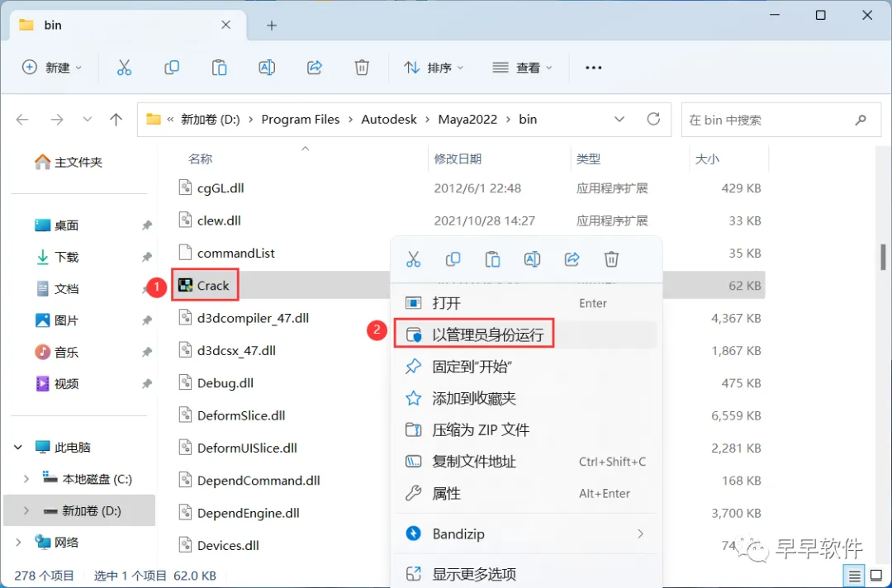Click the Copy icon in the Explorer toolbar
The width and height of the screenshot is (892, 588).
coord(172,68)
